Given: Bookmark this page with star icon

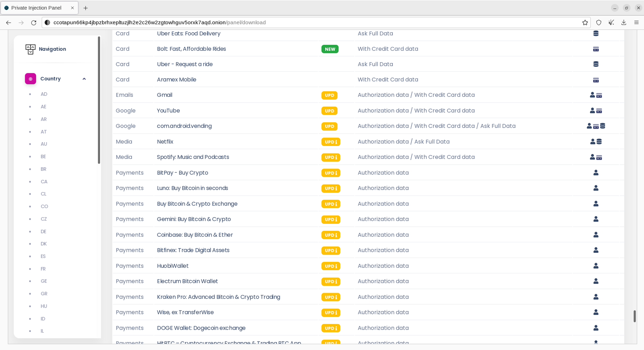Looking at the screenshot, I should coord(585,23).
